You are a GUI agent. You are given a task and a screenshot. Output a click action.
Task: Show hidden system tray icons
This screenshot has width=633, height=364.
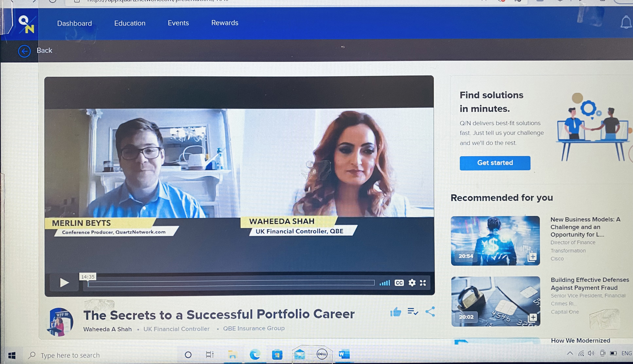point(570,353)
